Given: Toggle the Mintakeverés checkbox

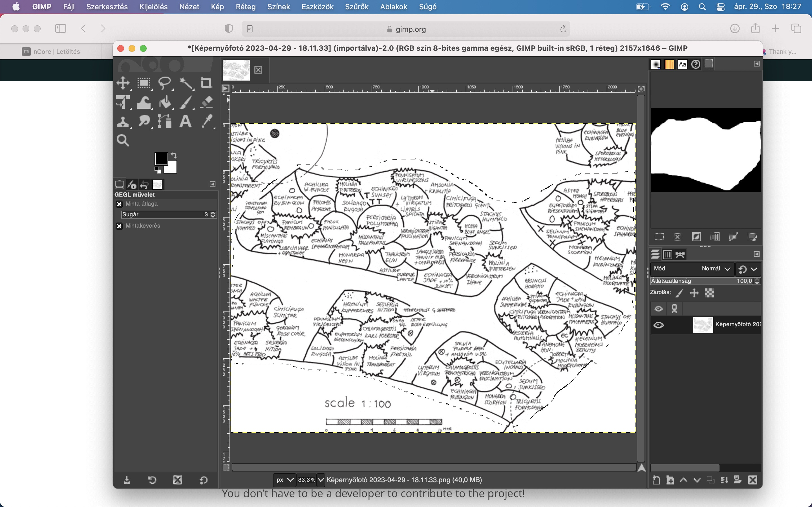Looking at the screenshot, I should pyautogui.click(x=119, y=226).
